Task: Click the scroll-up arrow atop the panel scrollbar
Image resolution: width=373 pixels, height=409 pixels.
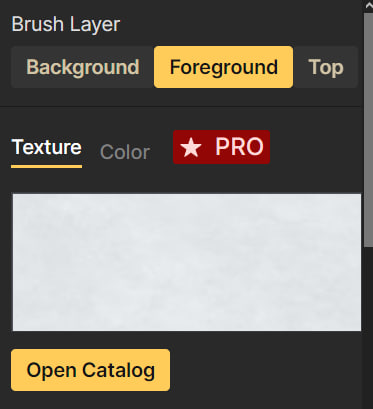Action: [x=368, y=5]
